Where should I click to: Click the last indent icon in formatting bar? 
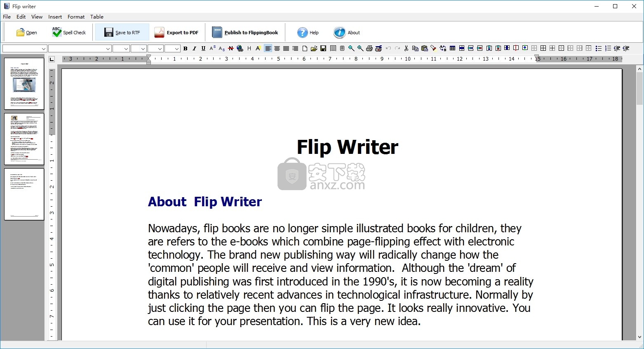(626, 49)
